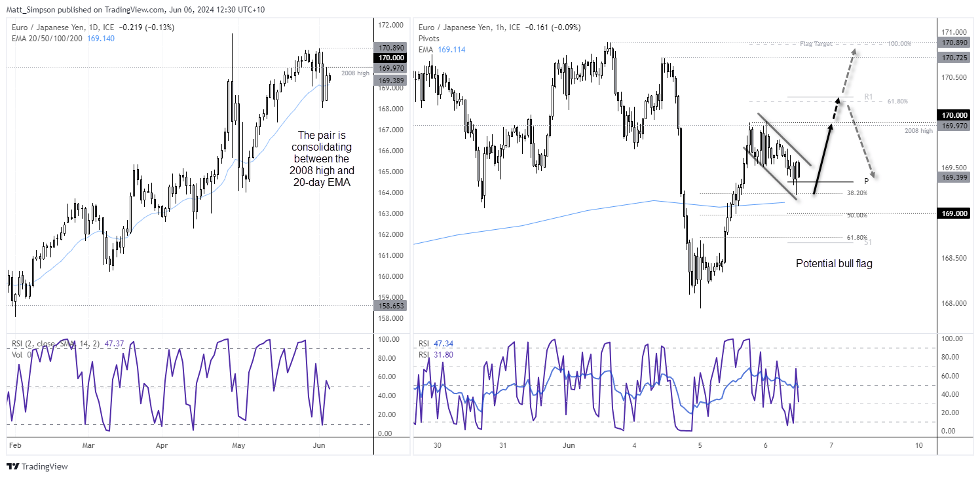Click the 171.000 level on hourly price axis
The height and width of the screenshot is (478, 980).
click(954, 32)
